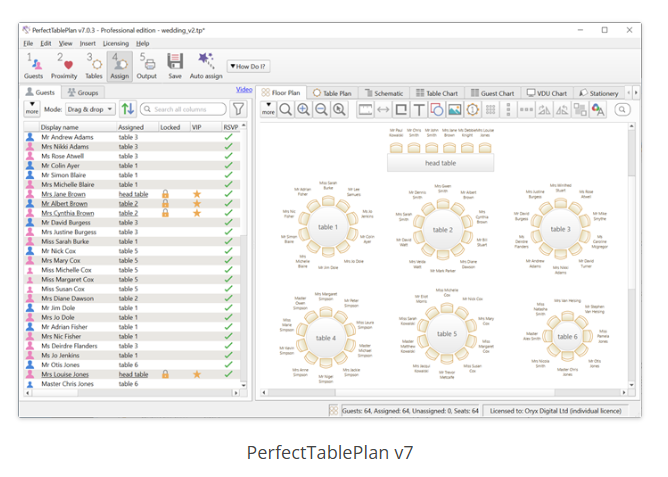Viewport: 668px width, 477px height.
Task: Click the ruler dimensions icon in the floor plan toolbar
Action: click(366, 110)
